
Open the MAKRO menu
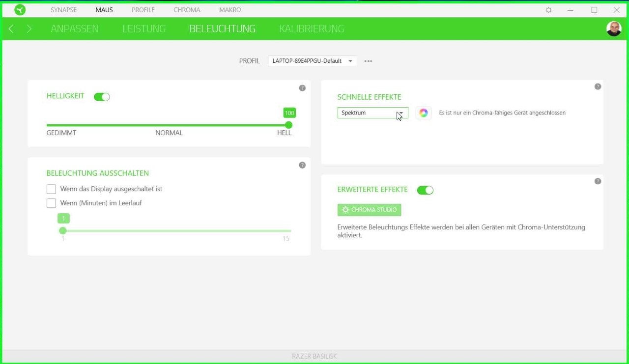pyautogui.click(x=230, y=10)
